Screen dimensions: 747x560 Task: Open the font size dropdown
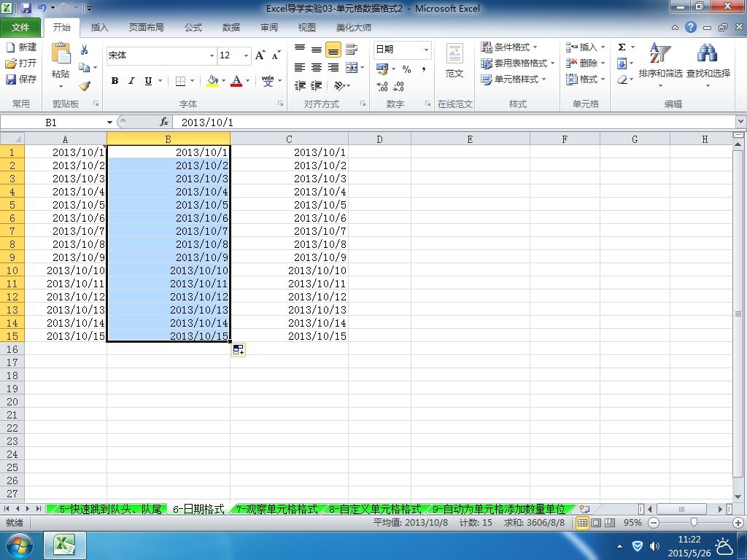click(x=246, y=55)
